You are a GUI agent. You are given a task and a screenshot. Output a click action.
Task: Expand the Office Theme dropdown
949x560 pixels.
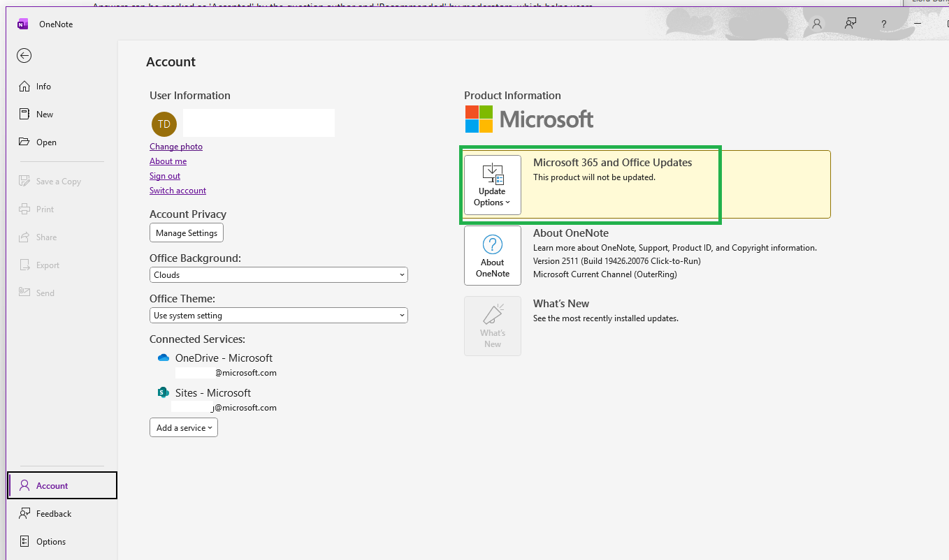coord(279,316)
